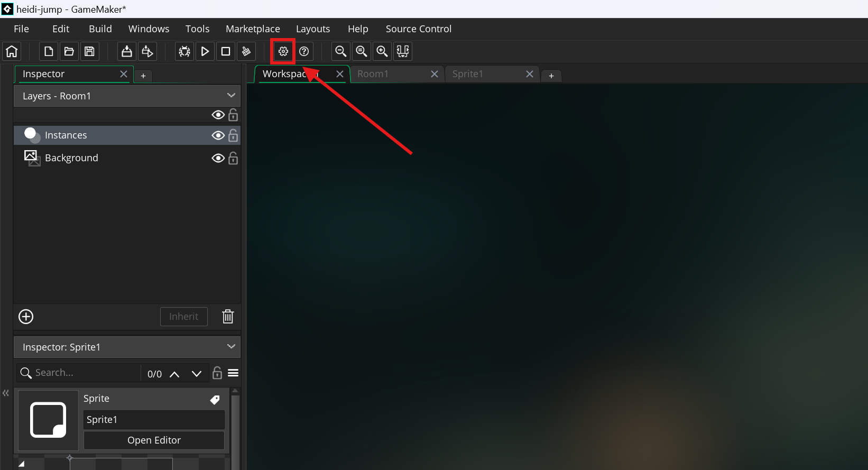The height and width of the screenshot is (470, 868).
Task: Open Game Options gear icon
Action: pyautogui.click(x=283, y=51)
